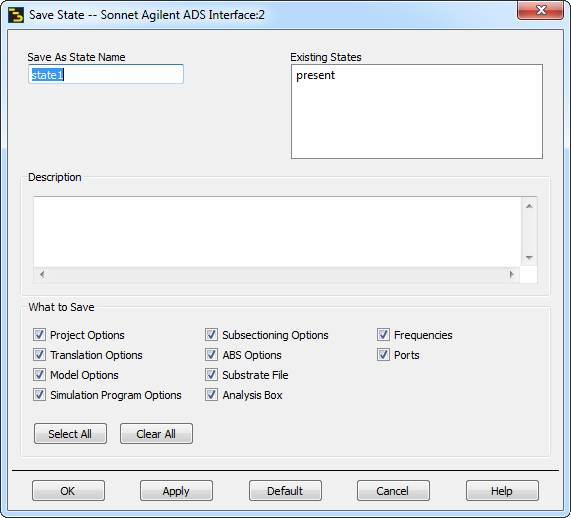Toggle the ABS Options checkbox
The image size is (571, 518).
[211, 354]
